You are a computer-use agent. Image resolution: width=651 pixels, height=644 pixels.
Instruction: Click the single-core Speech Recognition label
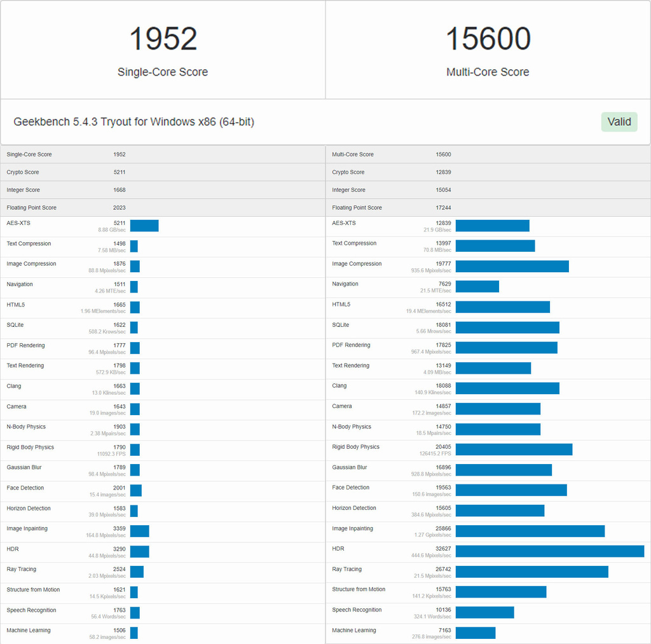tap(31, 610)
